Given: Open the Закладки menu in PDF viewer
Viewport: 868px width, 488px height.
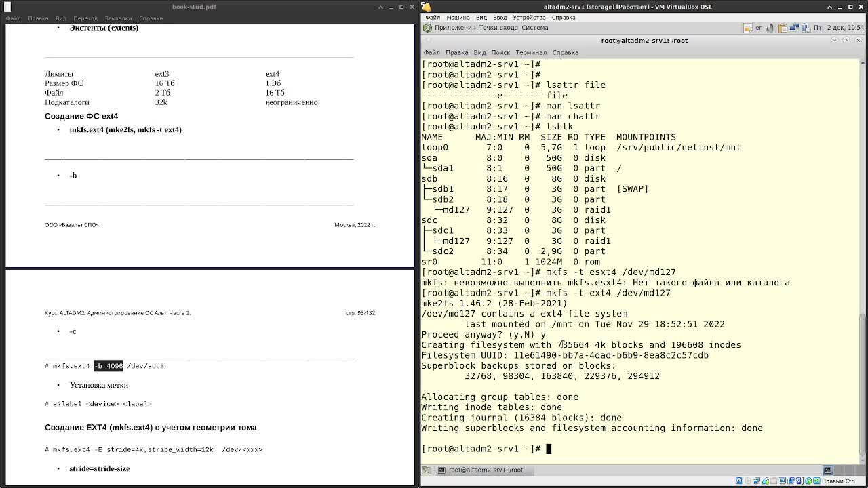Looking at the screenshot, I should (118, 18).
